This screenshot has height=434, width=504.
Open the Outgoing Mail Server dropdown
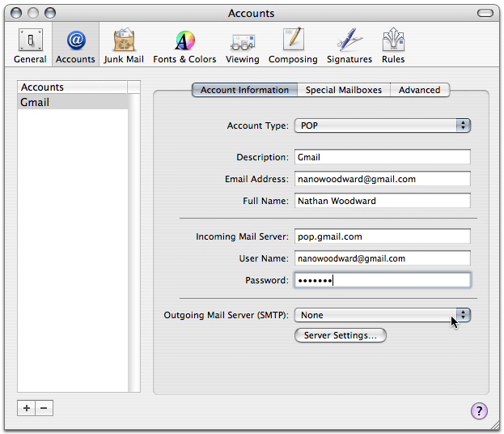(x=383, y=315)
